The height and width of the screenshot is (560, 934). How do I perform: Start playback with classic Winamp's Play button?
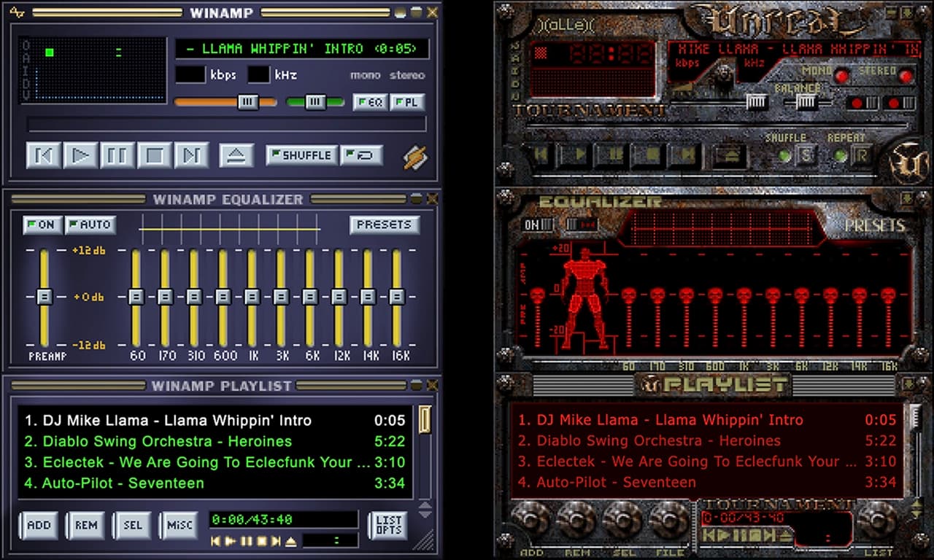(81, 155)
